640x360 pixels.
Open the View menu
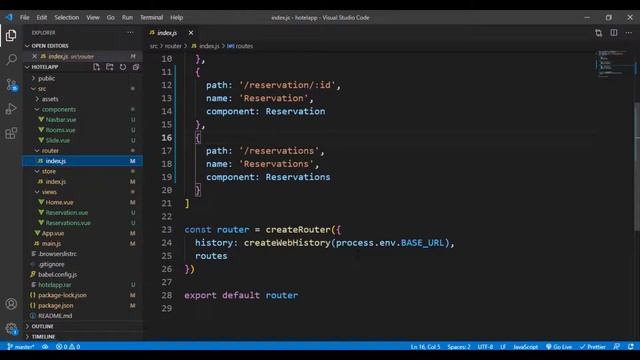[93, 18]
